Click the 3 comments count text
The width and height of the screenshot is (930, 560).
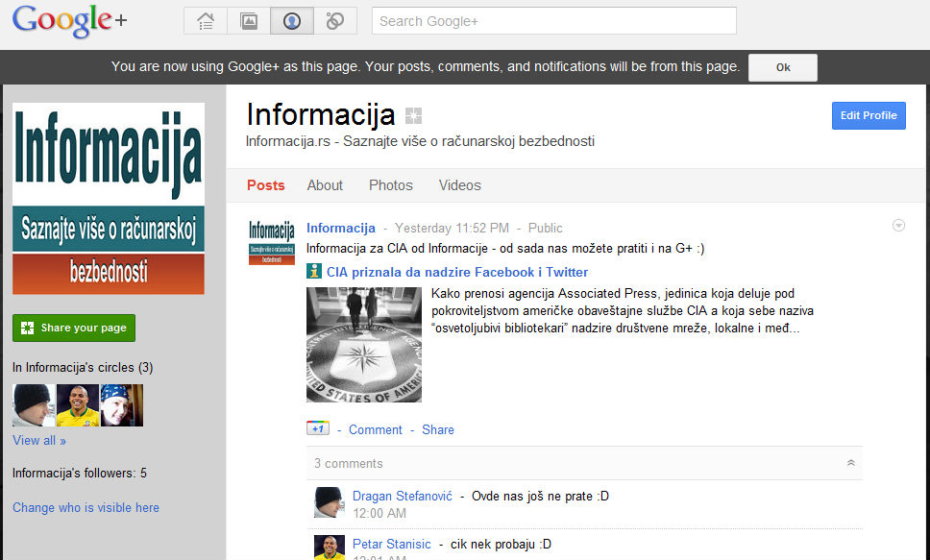(x=349, y=463)
